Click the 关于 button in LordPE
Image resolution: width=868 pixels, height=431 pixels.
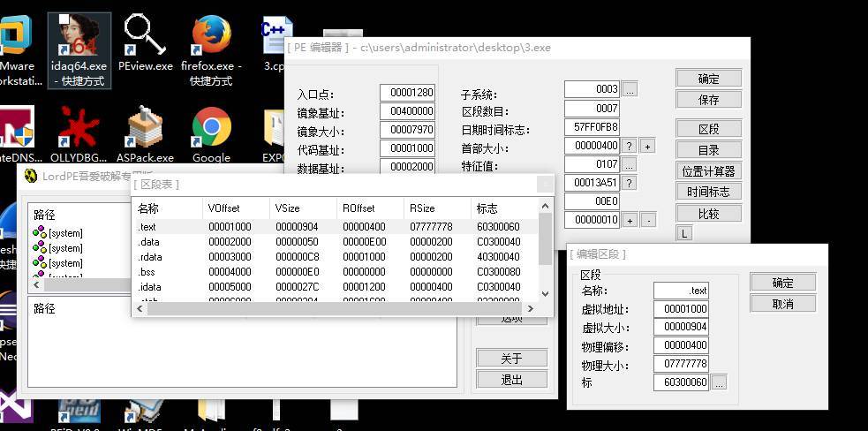tap(511, 358)
